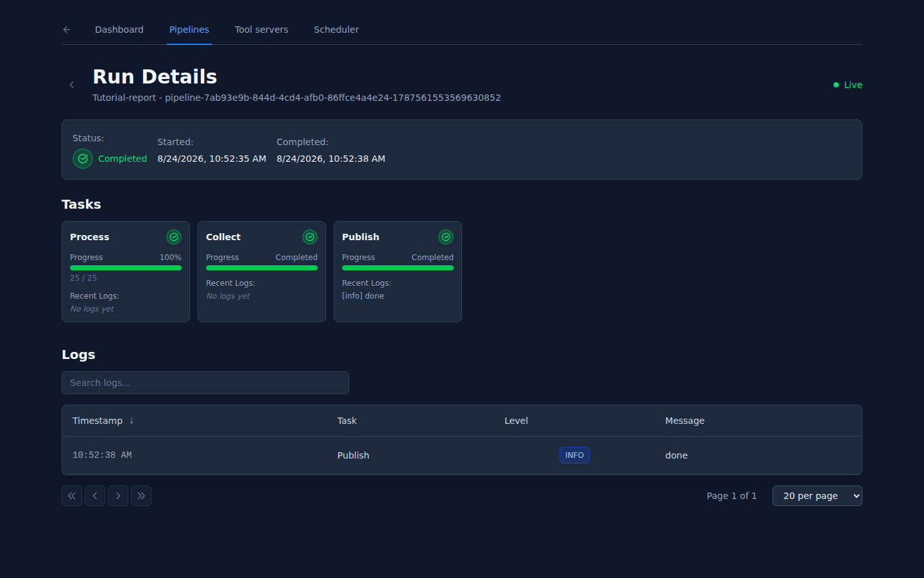Go to first logs page

click(x=72, y=496)
